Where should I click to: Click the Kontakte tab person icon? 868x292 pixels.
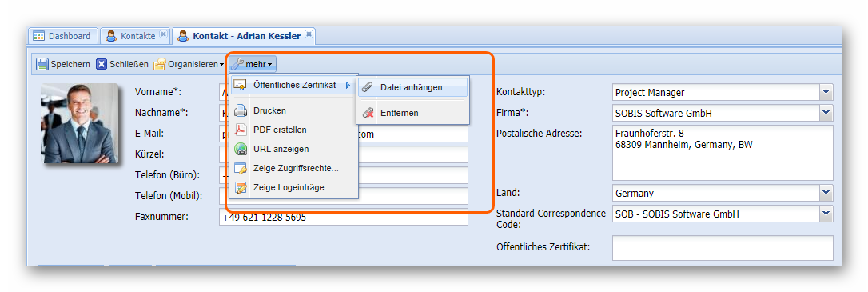(111, 36)
